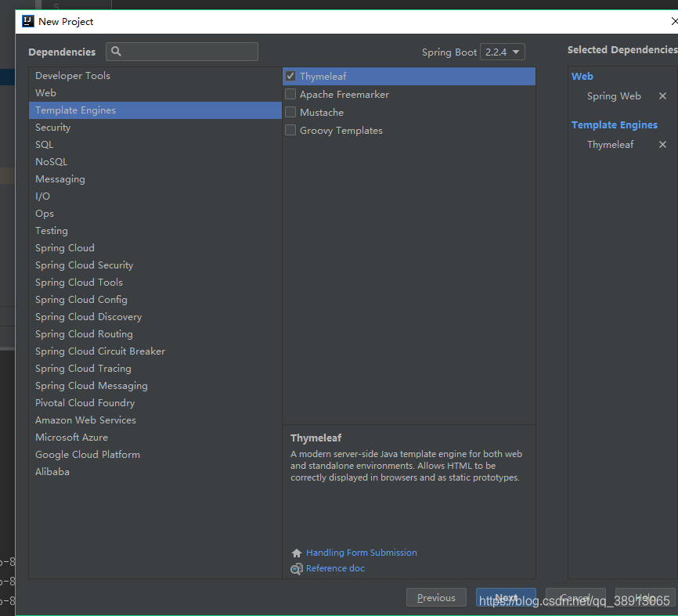Open the Spring Cloud Security category
The height and width of the screenshot is (616, 678).
tap(155, 265)
